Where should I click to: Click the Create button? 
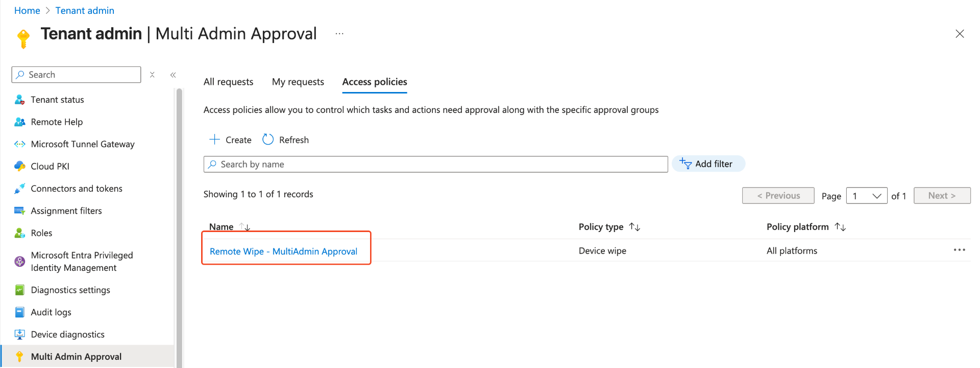(230, 140)
